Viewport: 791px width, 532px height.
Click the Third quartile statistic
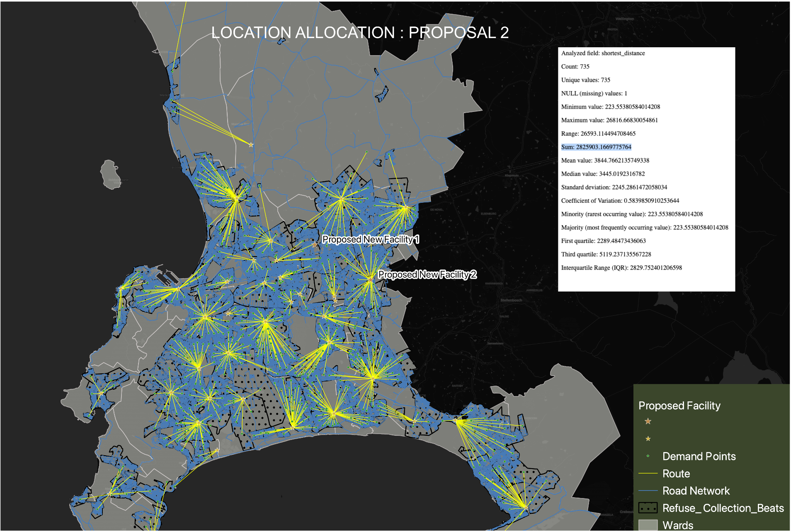pos(606,254)
